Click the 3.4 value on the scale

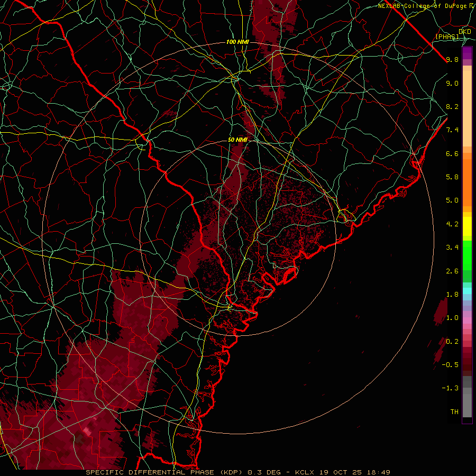tap(452, 248)
